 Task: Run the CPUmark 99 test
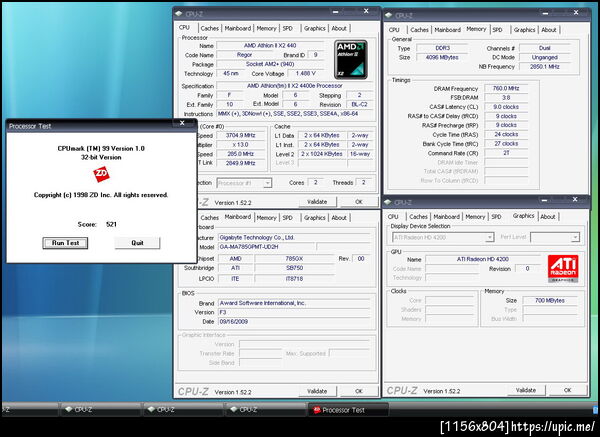click(65, 243)
